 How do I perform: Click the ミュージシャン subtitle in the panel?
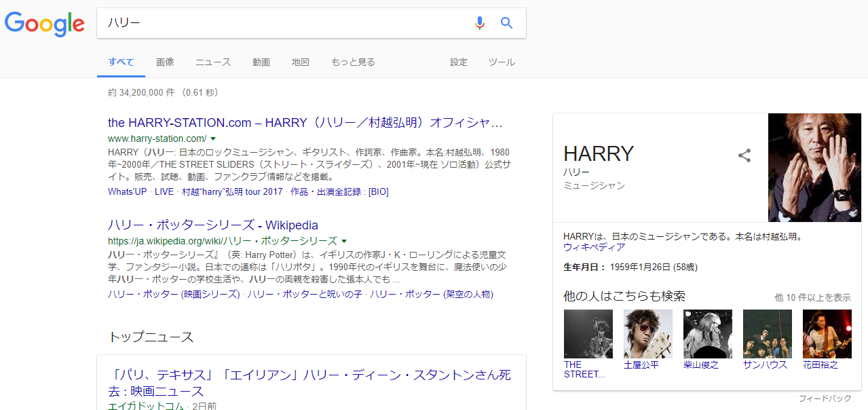(x=595, y=185)
